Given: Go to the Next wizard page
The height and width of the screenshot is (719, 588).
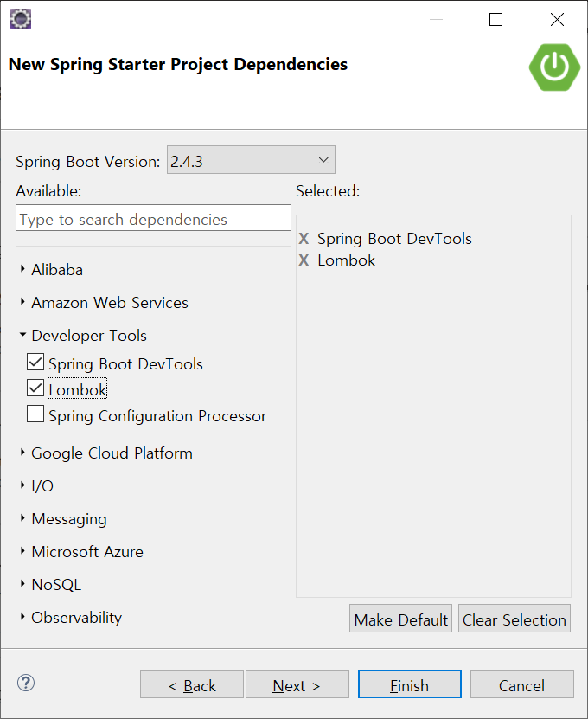Looking at the screenshot, I should [297, 685].
